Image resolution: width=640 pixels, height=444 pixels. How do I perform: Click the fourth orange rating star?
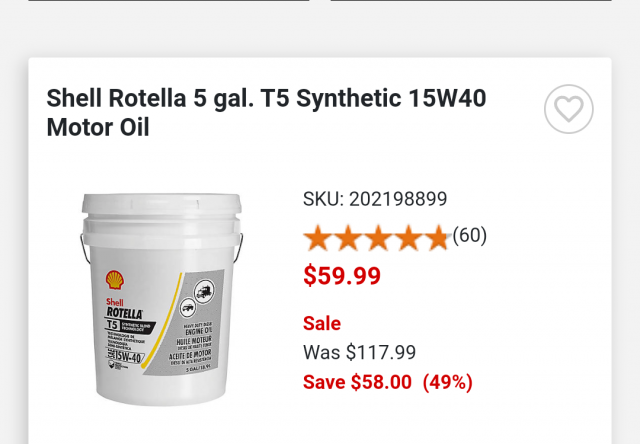coord(408,238)
